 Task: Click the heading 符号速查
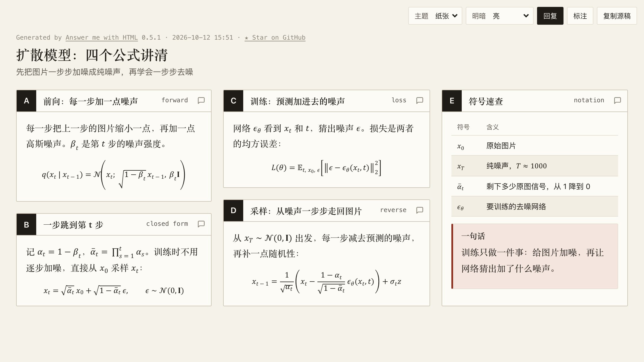[x=486, y=101]
